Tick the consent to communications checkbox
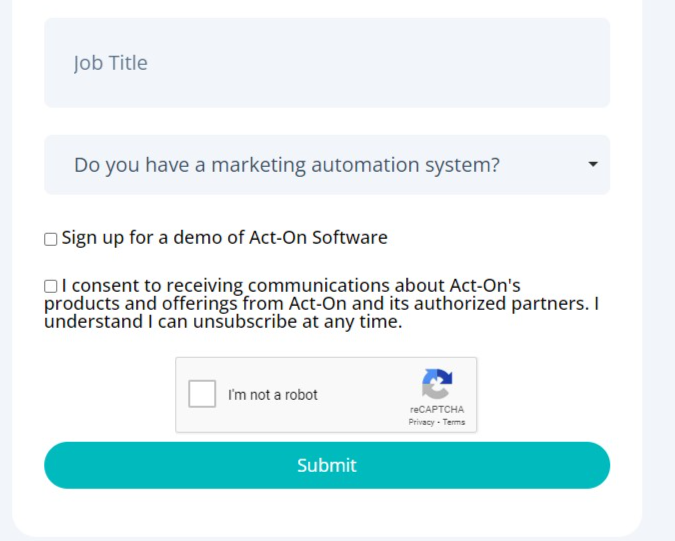675x541 pixels. [51, 286]
